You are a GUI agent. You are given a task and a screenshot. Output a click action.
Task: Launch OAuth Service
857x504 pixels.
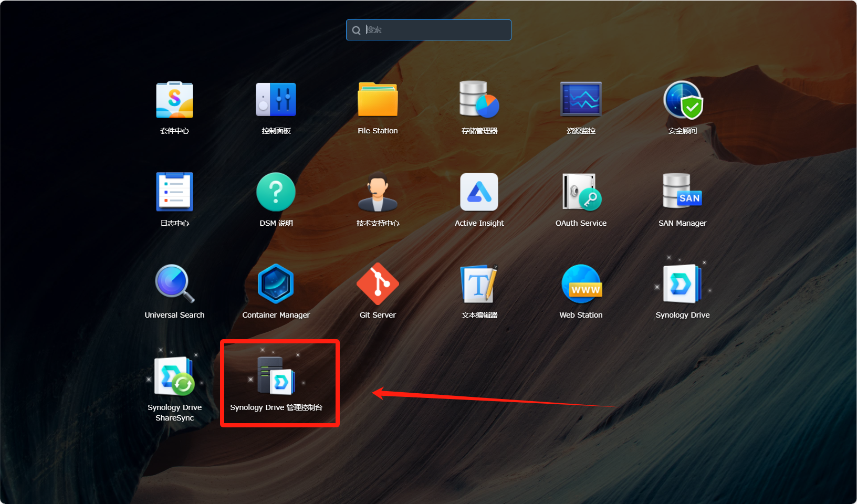[x=581, y=192]
